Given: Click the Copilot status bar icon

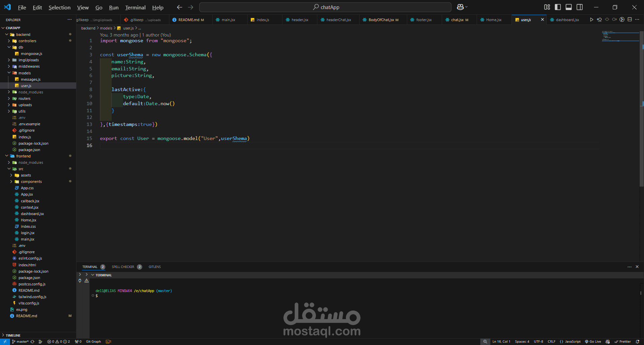Looking at the screenshot, I should coord(607,342).
